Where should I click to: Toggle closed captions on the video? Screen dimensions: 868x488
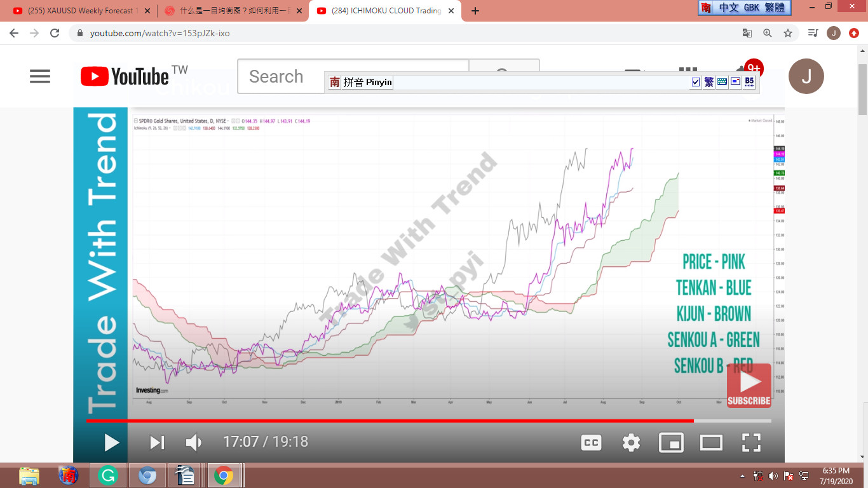click(591, 442)
